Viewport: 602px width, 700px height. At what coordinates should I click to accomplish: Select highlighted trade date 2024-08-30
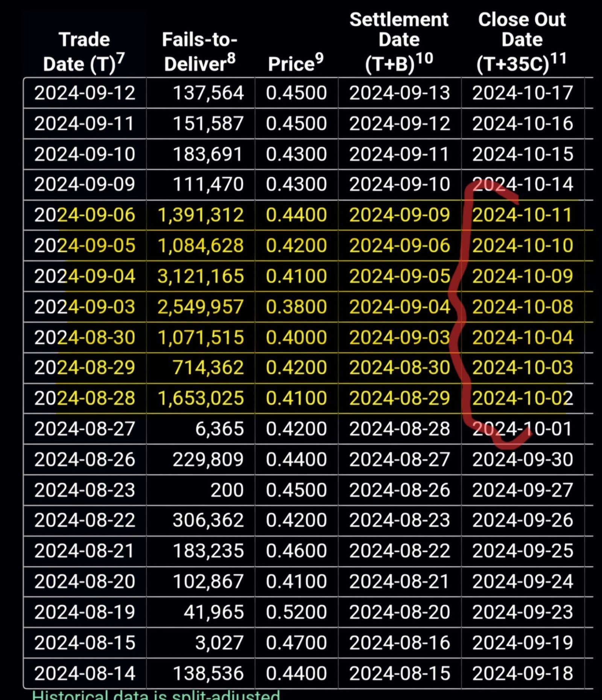coord(85,337)
